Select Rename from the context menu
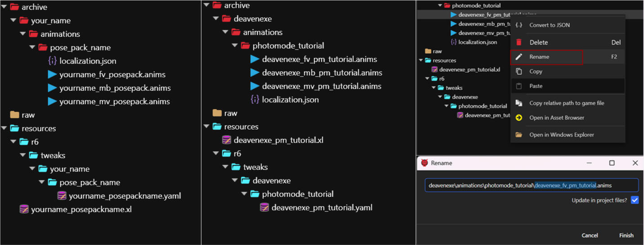 [539, 57]
